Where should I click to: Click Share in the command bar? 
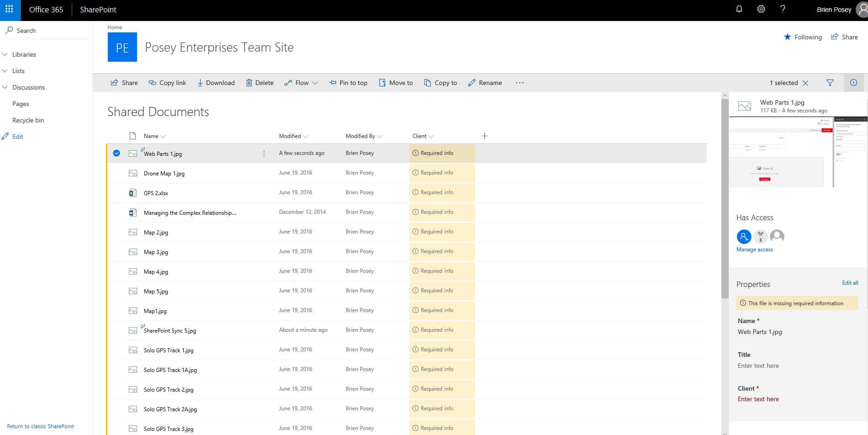124,83
